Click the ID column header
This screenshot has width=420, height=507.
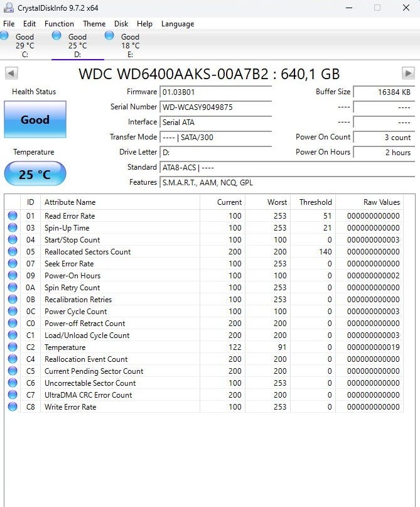tap(30, 202)
